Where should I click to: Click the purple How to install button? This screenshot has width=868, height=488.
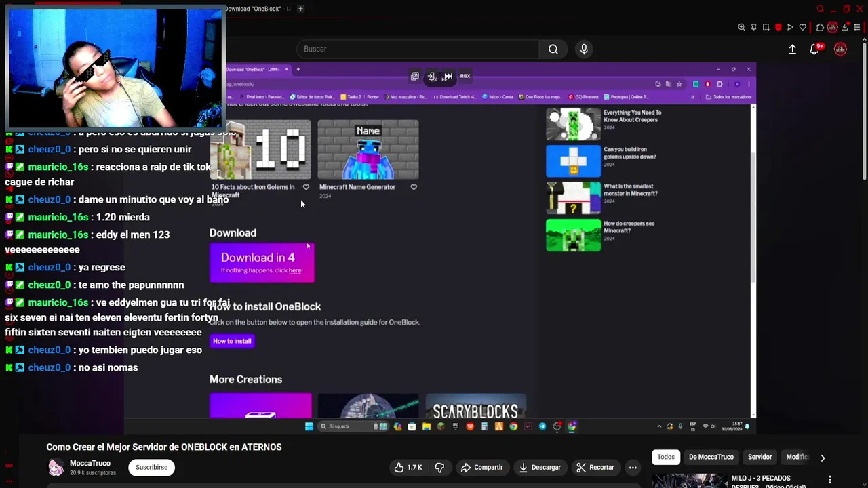click(232, 341)
